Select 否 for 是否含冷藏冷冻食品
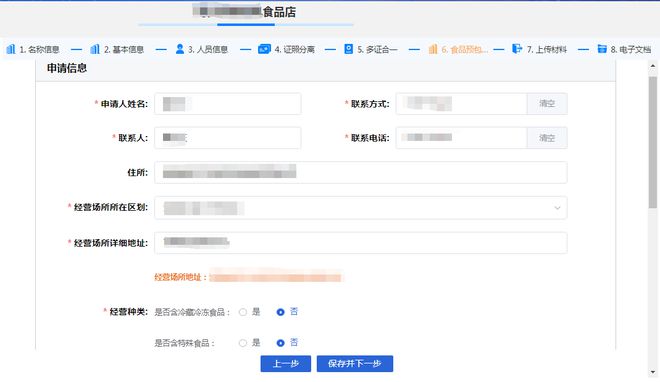Image resolution: width=660 pixels, height=382 pixels. point(280,312)
